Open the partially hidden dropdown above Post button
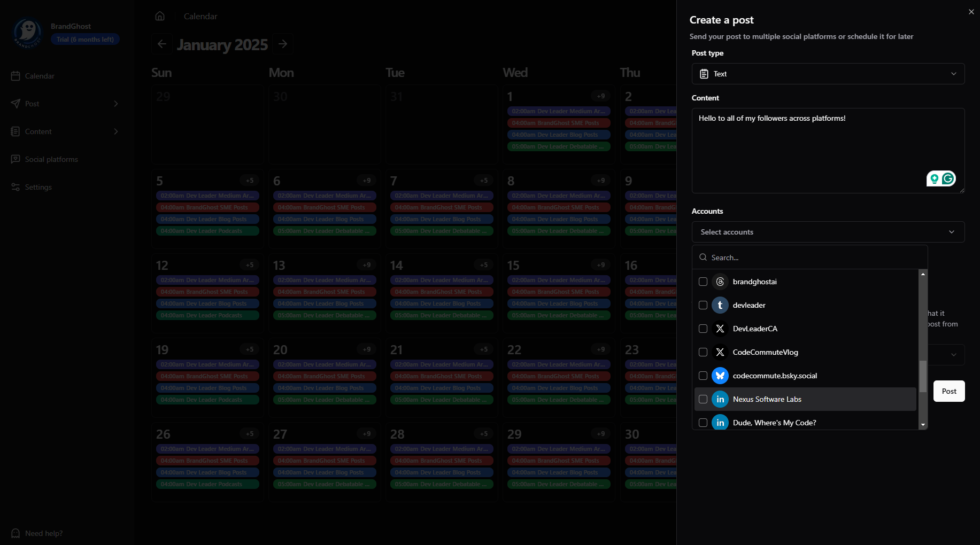This screenshot has height=545, width=980. [947, 355]
